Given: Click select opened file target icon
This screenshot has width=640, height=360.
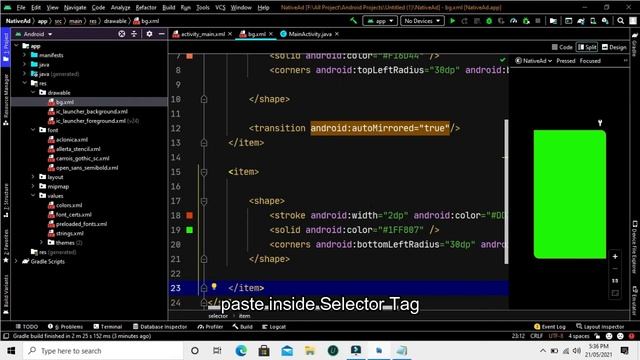Looking at the screenshot, I should click(122, 34).
